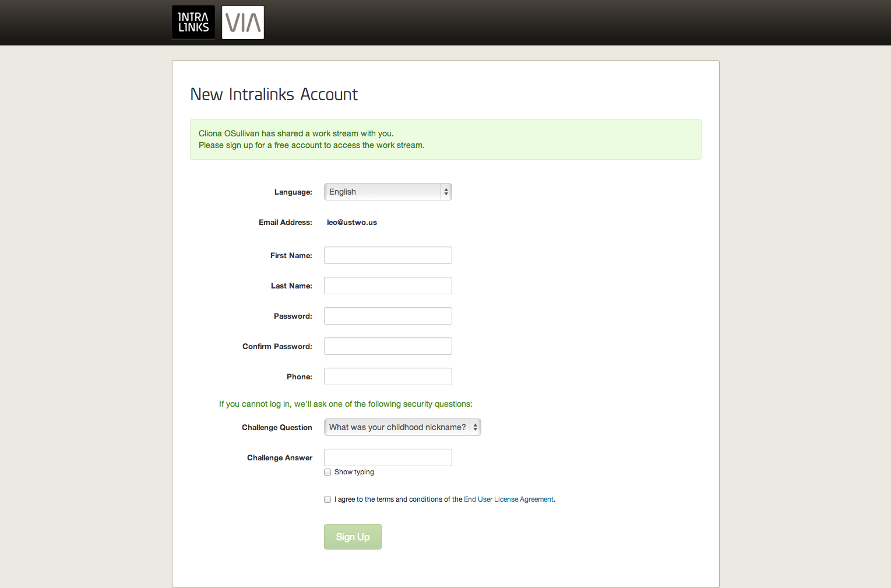891x588 pixels.
Task: Click the Language label
Action: tap(293, 192)
